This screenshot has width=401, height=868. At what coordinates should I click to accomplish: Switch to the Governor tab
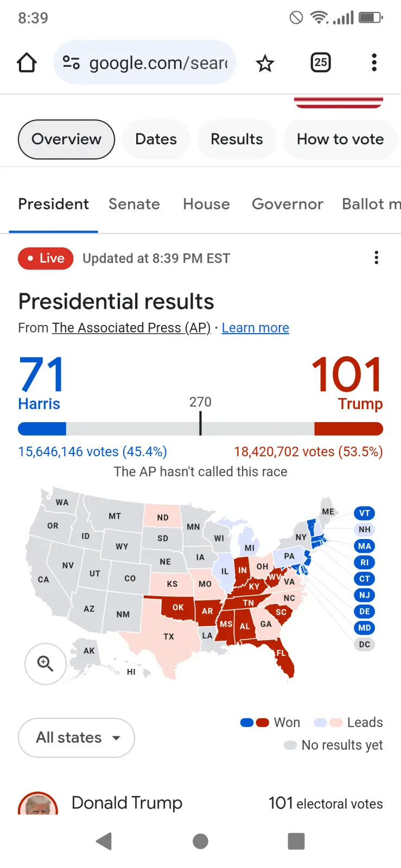coord(287,204)
